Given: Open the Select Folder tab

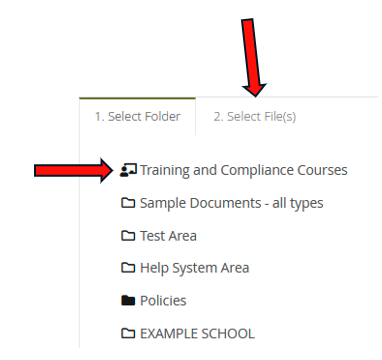Looking at the screenshot, I should 137,117.
